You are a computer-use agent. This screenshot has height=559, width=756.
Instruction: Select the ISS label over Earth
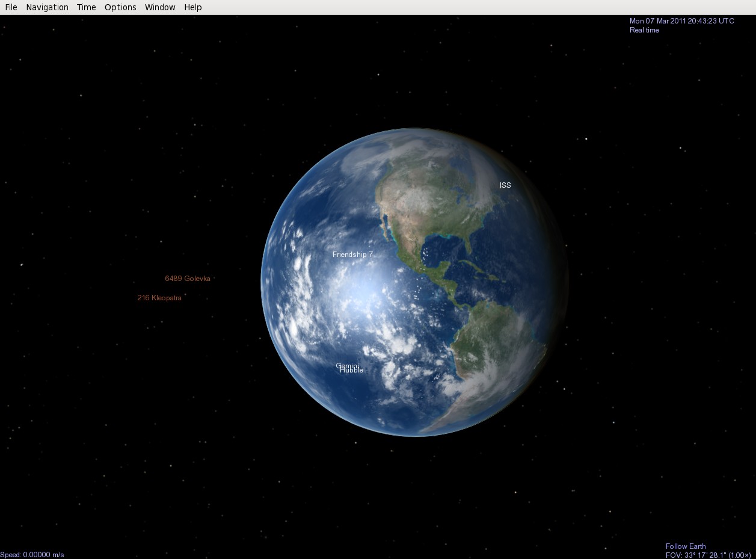(x=505, y=185)
